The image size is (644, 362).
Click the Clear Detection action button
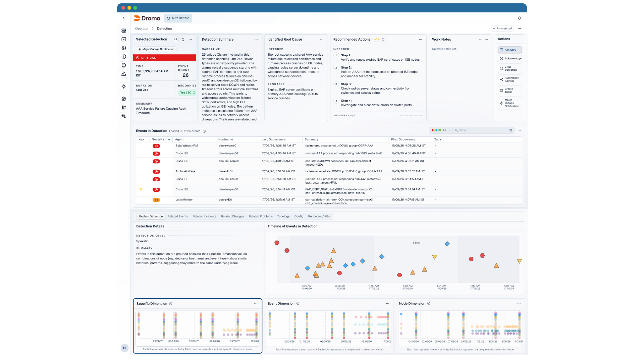coord(510,68)
